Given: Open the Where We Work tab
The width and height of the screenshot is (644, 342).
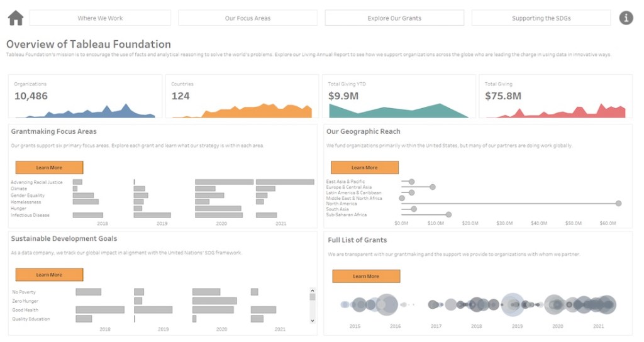Looking at the screenshot, I should (100, 18).
